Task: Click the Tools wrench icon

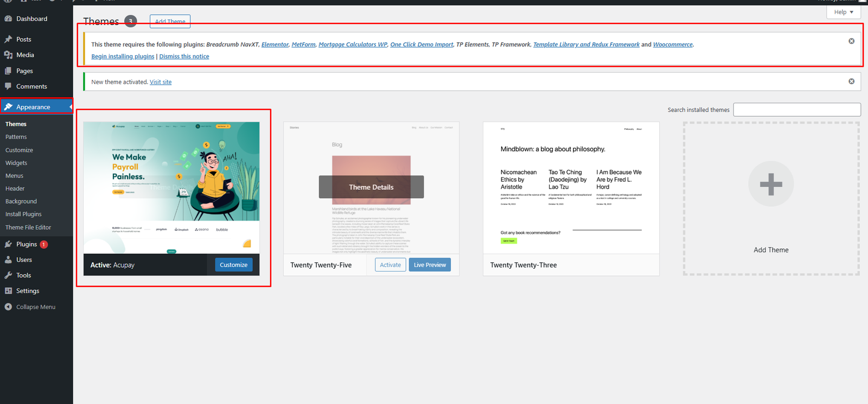Action: point(8,275)
